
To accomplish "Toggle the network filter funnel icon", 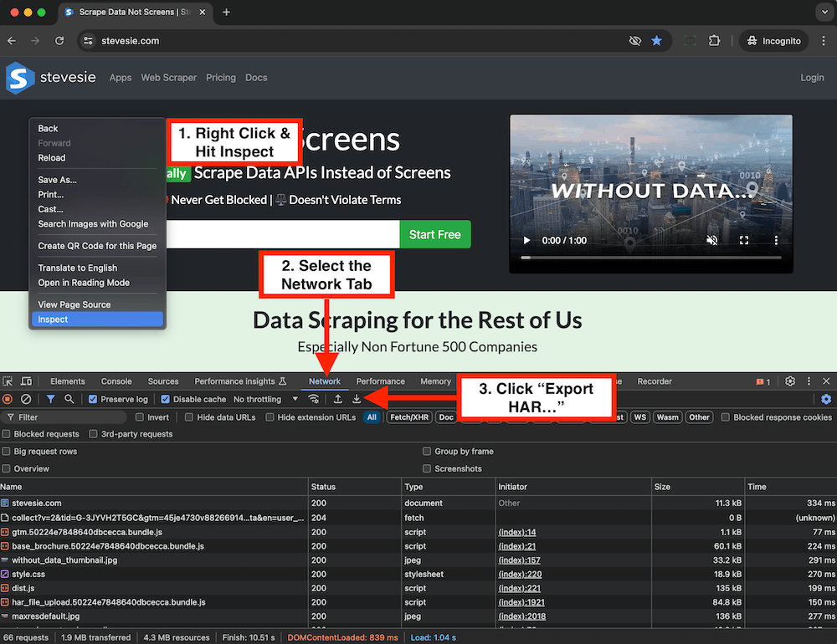I will pyautogui.click(x=51, y=399).
